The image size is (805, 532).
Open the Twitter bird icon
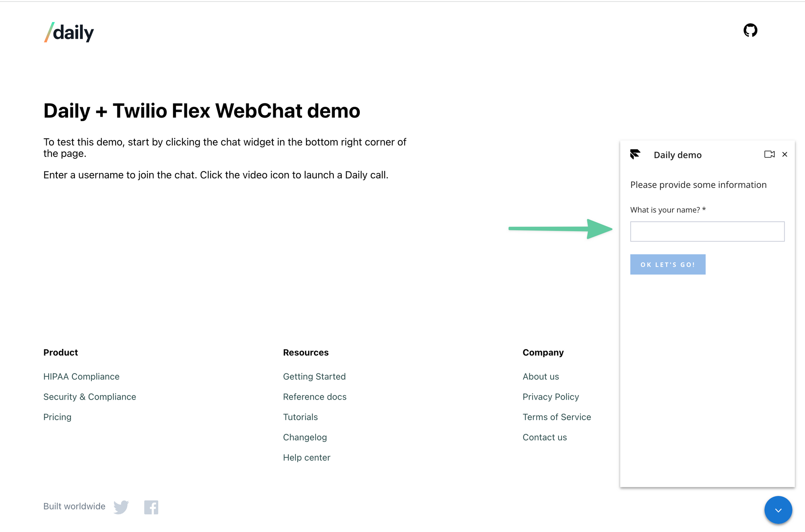(x=121, y=507)
